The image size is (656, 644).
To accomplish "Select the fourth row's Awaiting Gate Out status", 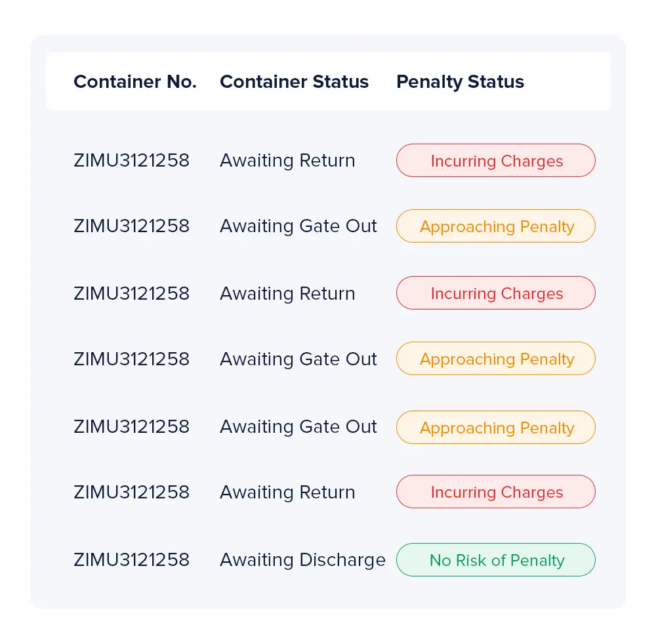I will [298, 359].
